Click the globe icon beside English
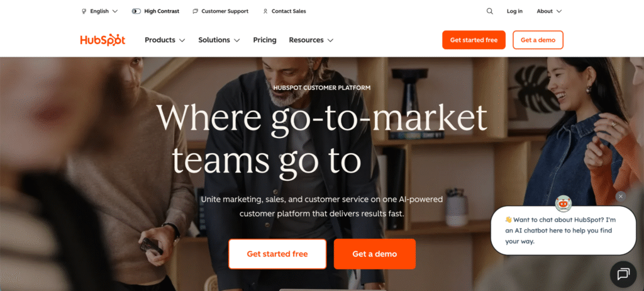The image size is (644, 291). [84, 11]
